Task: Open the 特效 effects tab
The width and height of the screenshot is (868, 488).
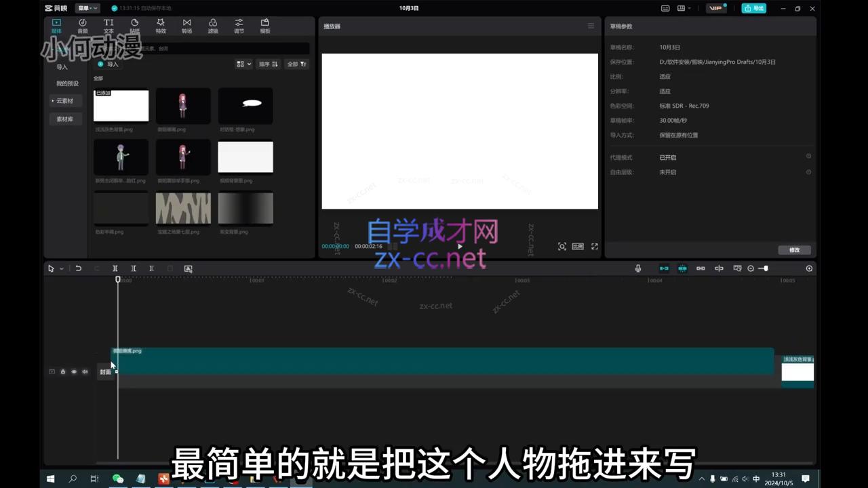Action: point(161,26)
